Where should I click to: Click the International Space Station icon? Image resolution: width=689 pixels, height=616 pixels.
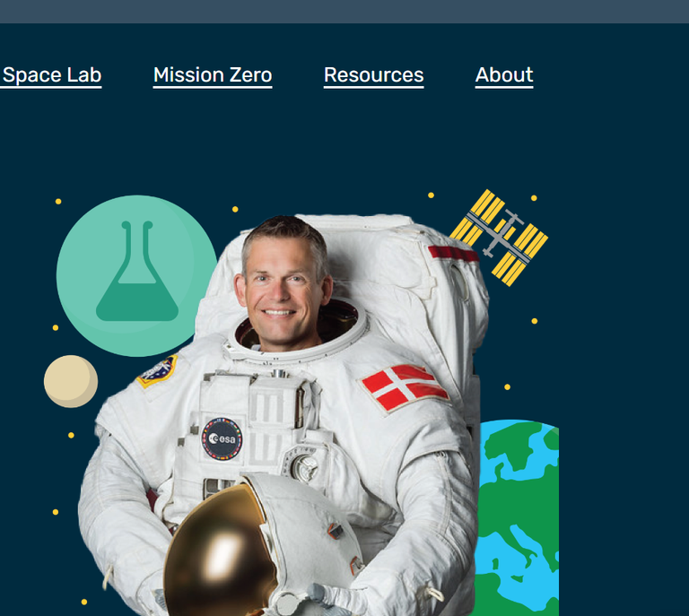[x=499, y=238]
